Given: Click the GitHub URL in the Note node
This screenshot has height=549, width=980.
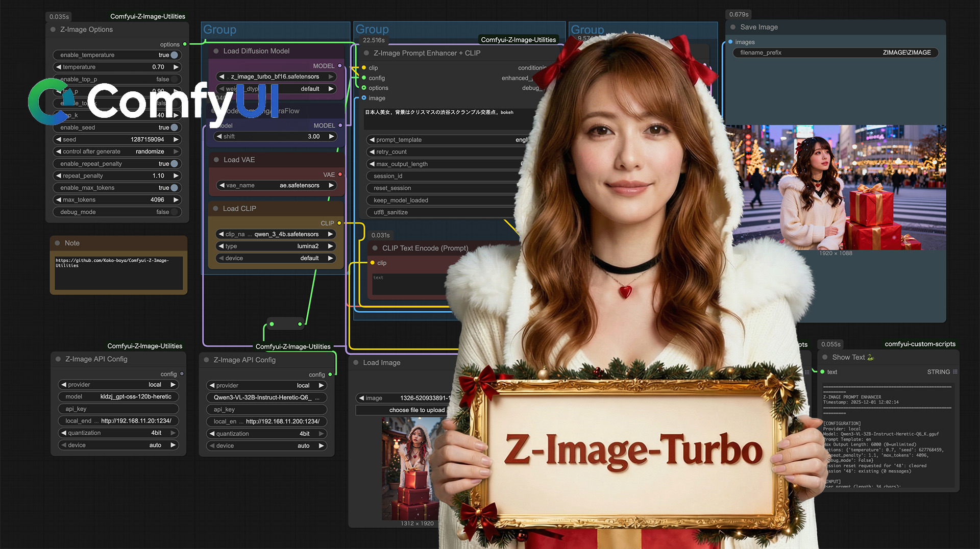Looking at the screenshot, I should point(112,263).
